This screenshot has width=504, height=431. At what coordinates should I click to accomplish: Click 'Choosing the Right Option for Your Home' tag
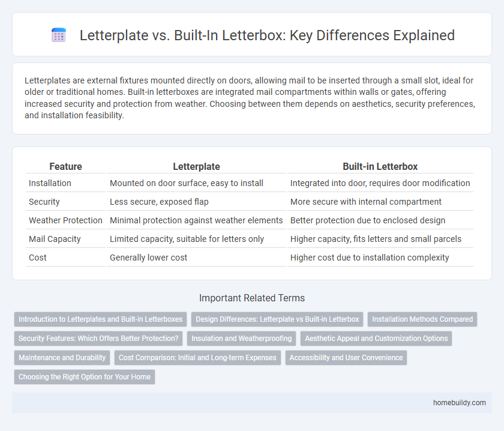coord(84,377)
